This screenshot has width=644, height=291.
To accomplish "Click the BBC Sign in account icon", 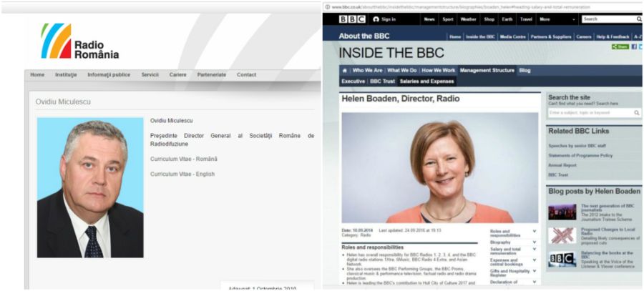I will [376, 19].
